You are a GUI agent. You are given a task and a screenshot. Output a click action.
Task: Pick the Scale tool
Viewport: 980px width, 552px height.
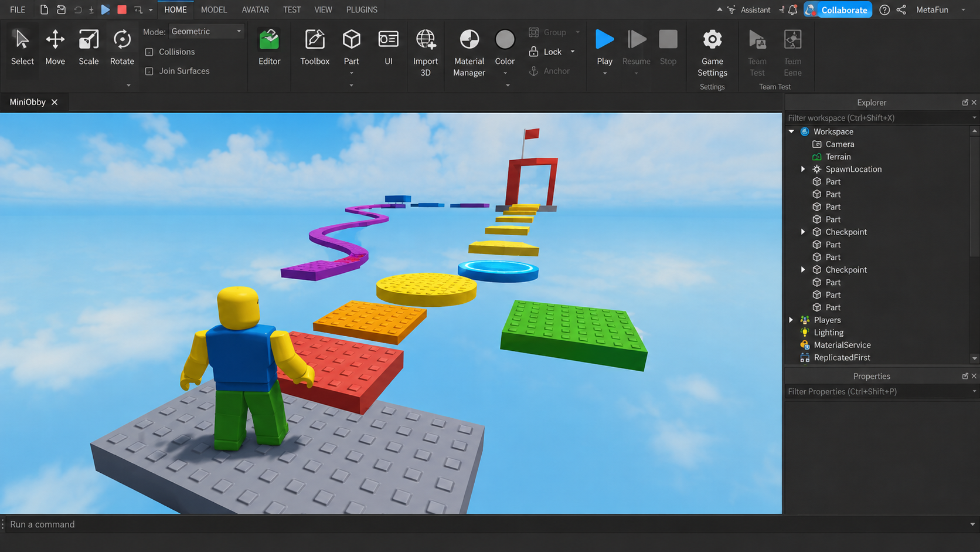[x=89, y=48]
